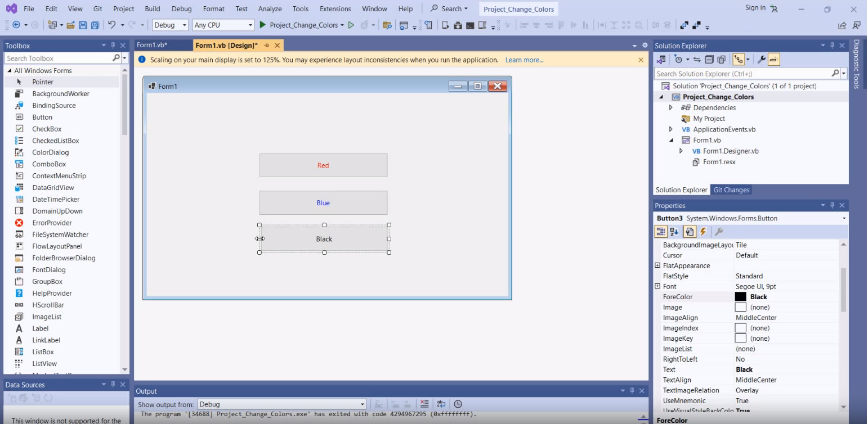Open the Debug configuration dropdown
868x424 pixels.
coord(170,25)
